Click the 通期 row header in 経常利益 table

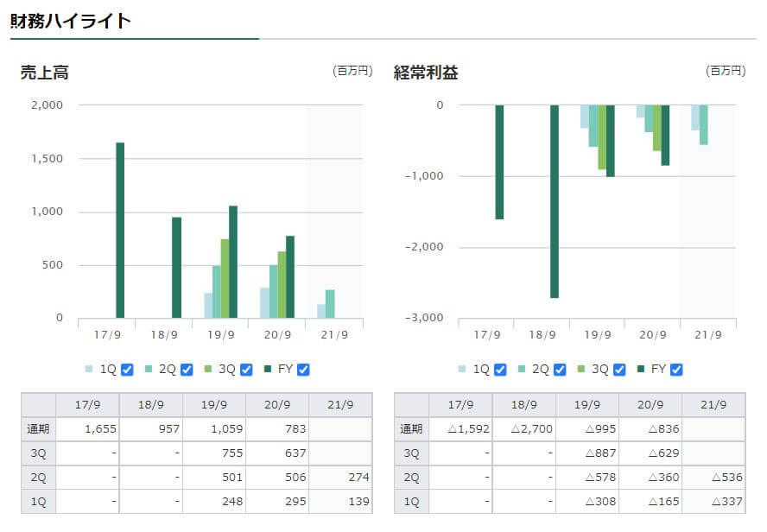(411, 429)
